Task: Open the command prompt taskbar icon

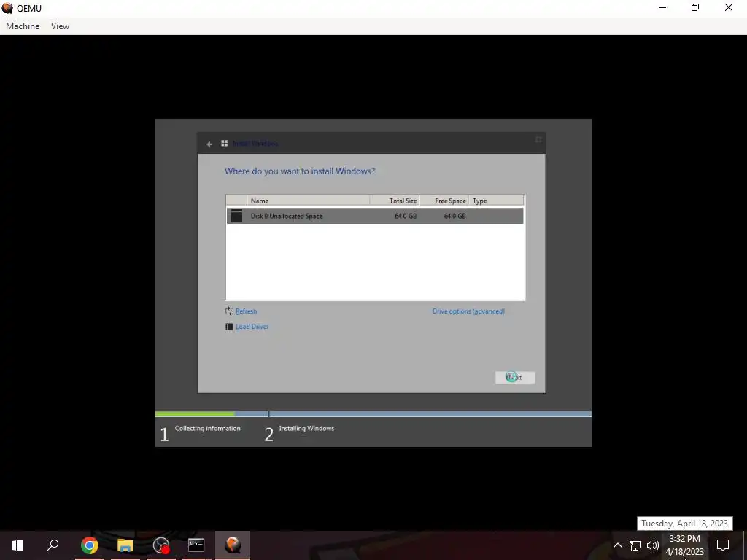Action: pos(196,545)
